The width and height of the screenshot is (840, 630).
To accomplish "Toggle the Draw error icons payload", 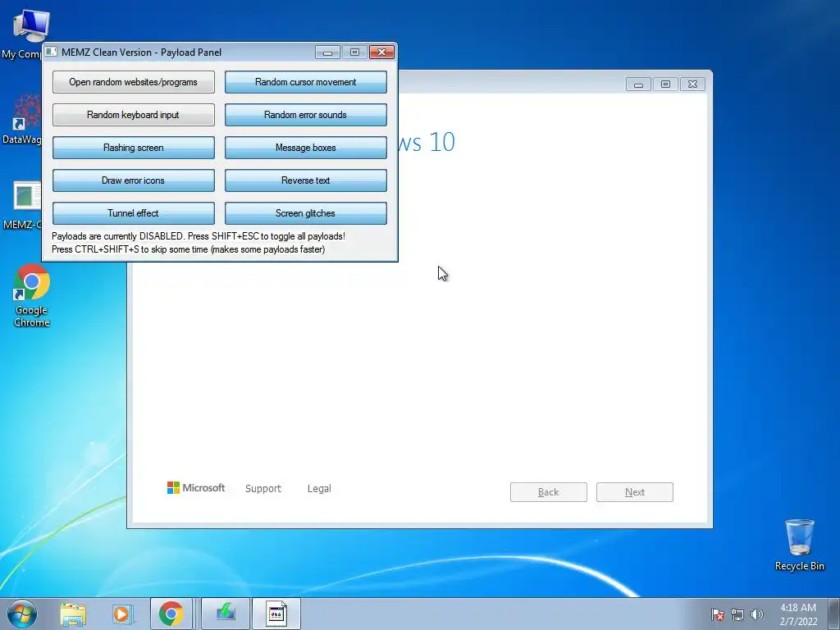I will (134, 180).
